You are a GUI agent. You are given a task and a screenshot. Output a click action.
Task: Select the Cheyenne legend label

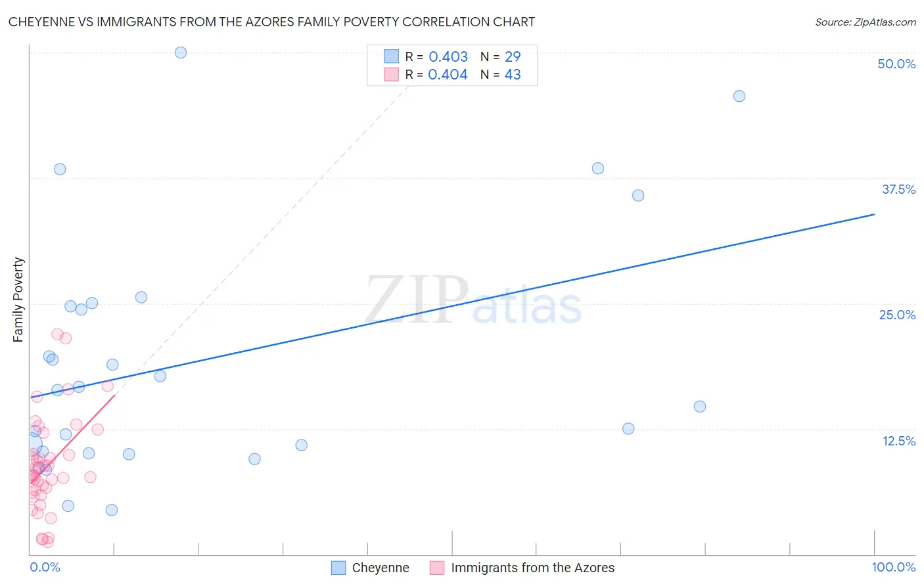tap(381, 568)
